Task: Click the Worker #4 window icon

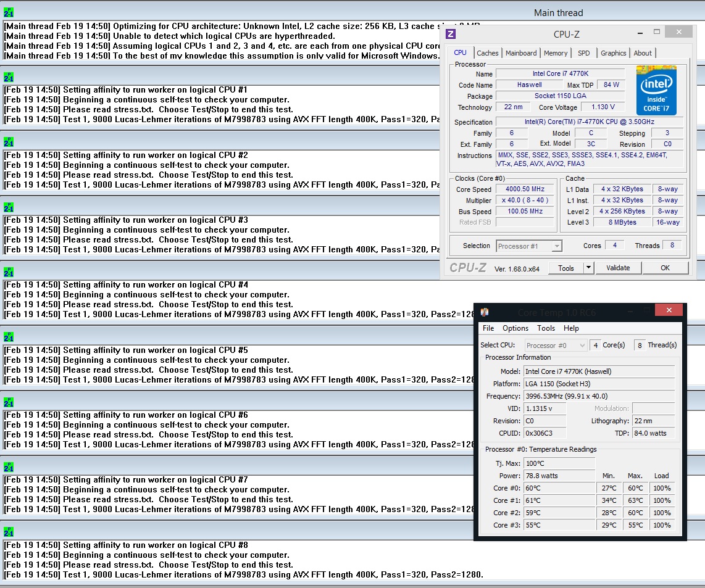Action: [9, 271]
